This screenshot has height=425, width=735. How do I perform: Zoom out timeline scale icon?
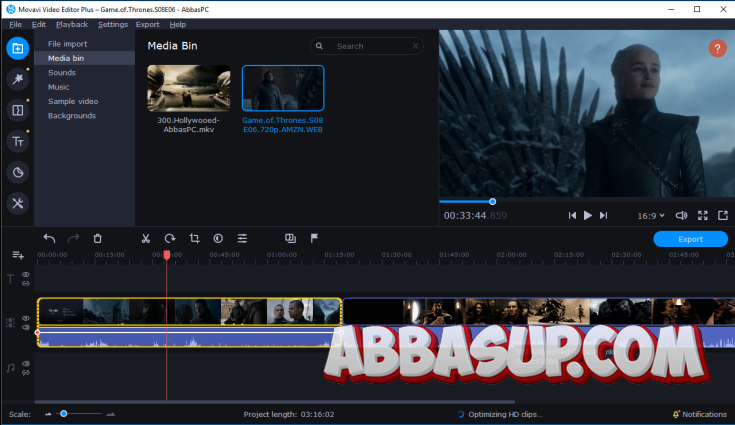48,414
